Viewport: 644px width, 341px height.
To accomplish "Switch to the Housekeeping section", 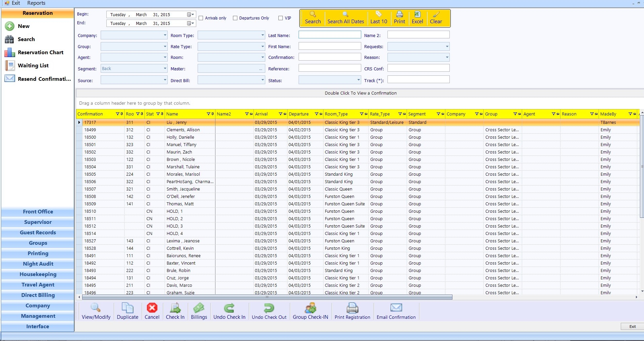I will pyautogui.click(x=38, y=274).
